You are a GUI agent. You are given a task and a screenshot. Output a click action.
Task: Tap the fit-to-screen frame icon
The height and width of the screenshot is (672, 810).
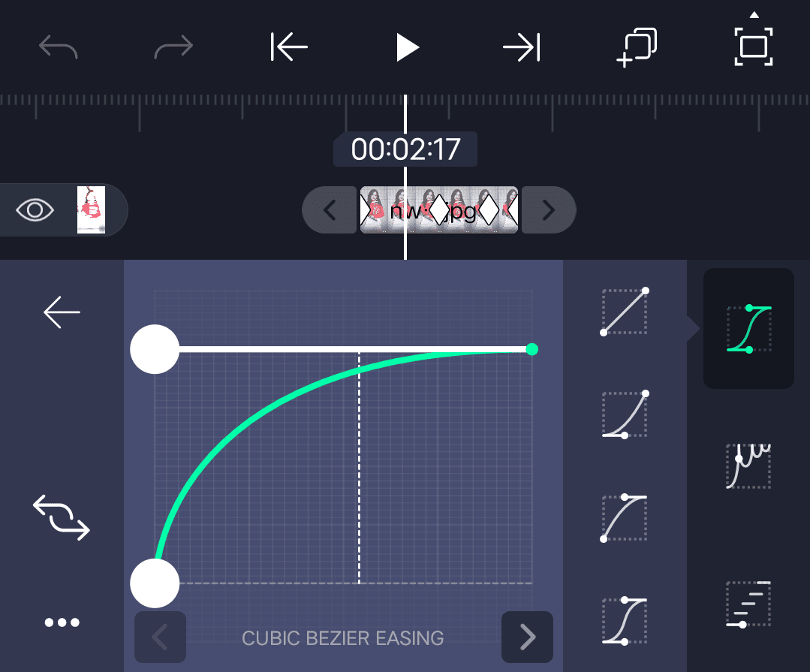[x=753, y=45]
